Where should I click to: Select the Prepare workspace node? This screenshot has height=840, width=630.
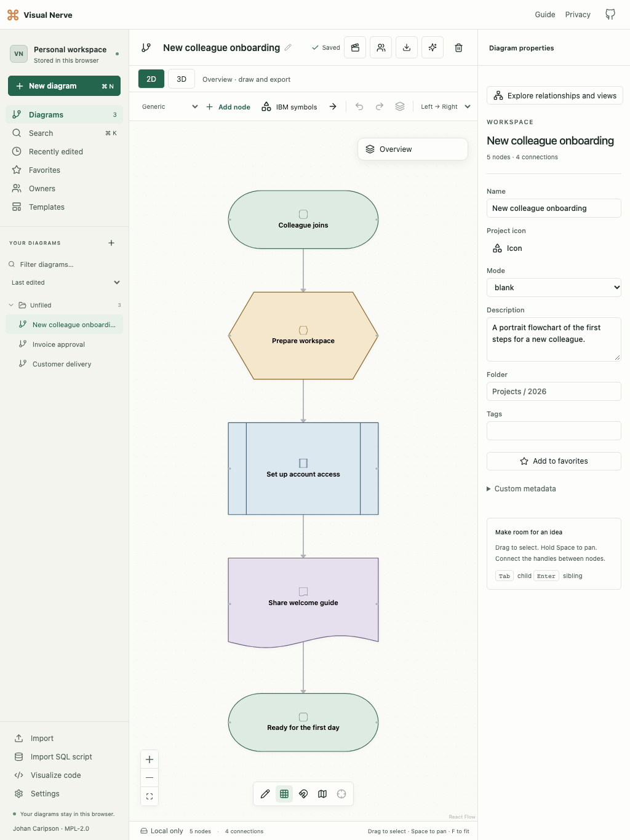point(303,336)
